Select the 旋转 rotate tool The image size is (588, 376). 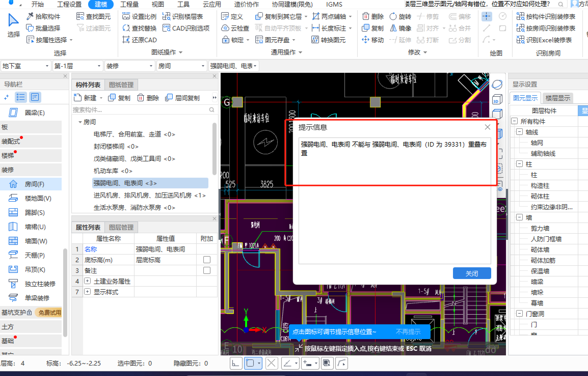[x=400, y=17]
